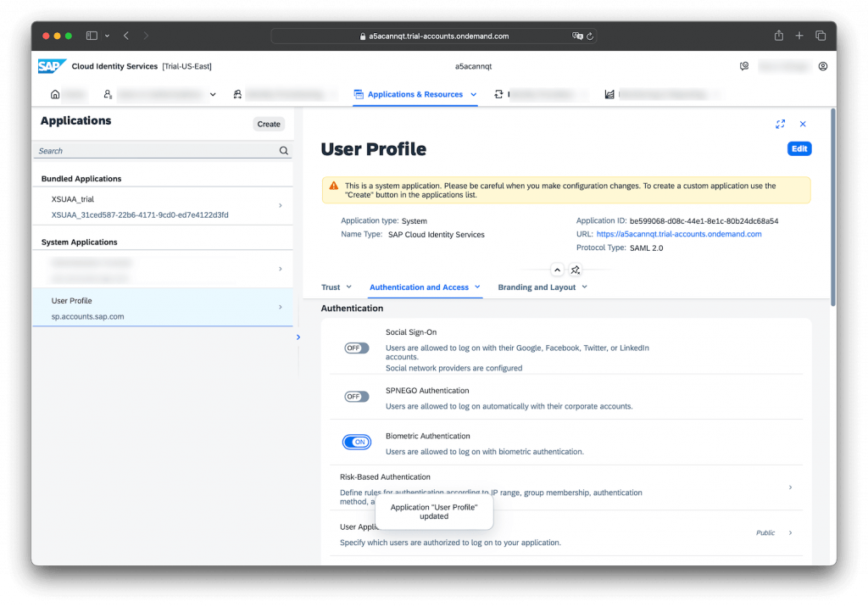
Task: Enter full screen mode for User Profile
Action: point(780,124)
